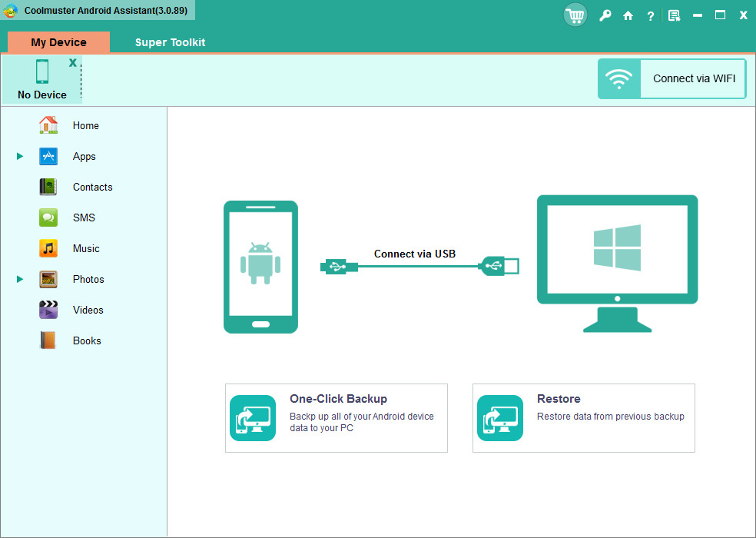Minimize the Coolmuster window
The width and height of the screenshot is (756, 538).
tap(697, 16)
